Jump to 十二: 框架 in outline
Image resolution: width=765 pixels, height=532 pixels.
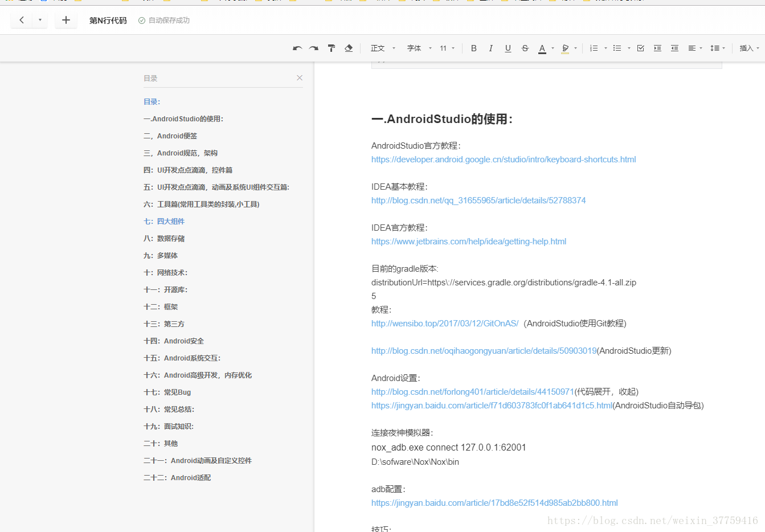pos(161,307)
